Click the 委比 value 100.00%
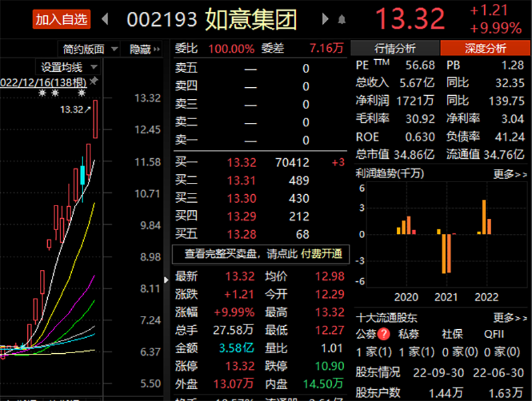532x401 pixels. (231, 49)
